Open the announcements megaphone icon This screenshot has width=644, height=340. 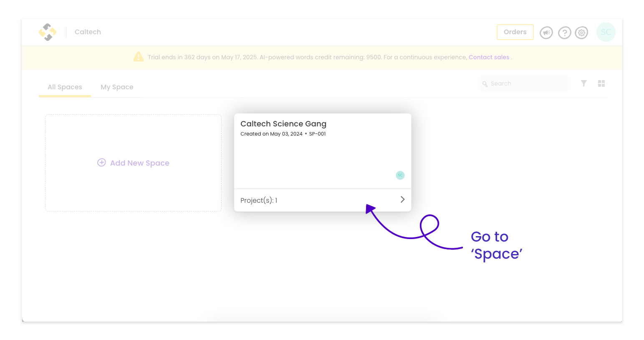tap(546, 33)
